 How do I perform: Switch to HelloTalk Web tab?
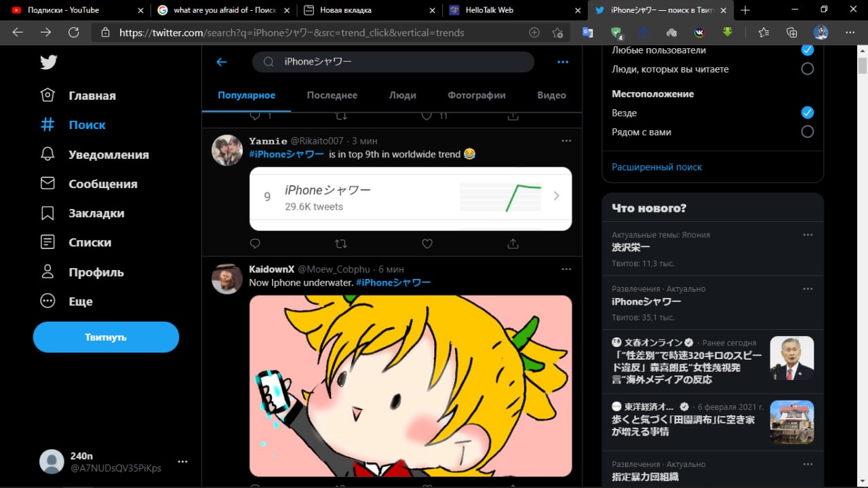click(513, 10)
